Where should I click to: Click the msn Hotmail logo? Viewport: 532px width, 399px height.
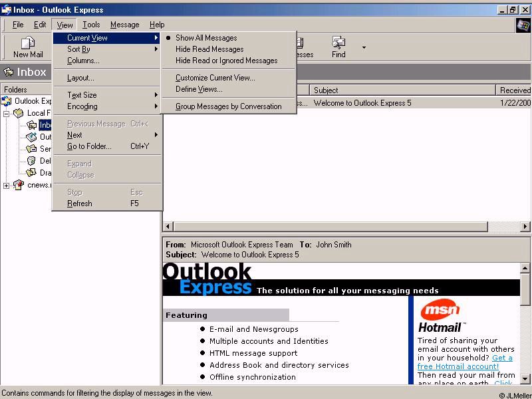click(x=440, y=317)
